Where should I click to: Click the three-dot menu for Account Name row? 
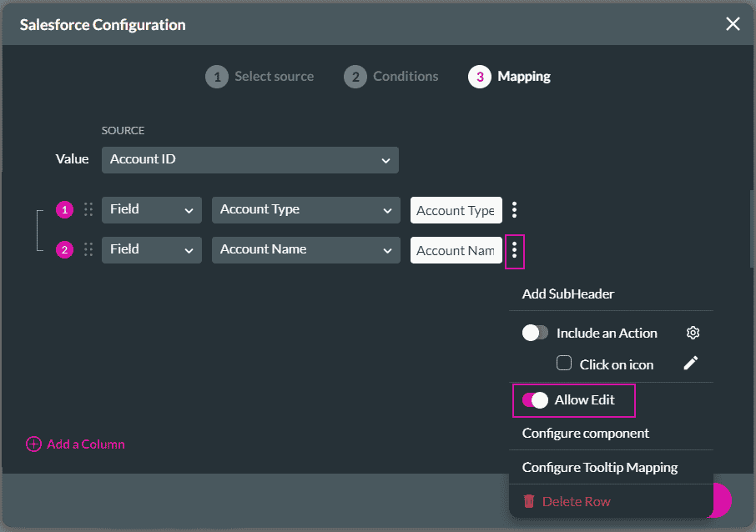(514, 249)
